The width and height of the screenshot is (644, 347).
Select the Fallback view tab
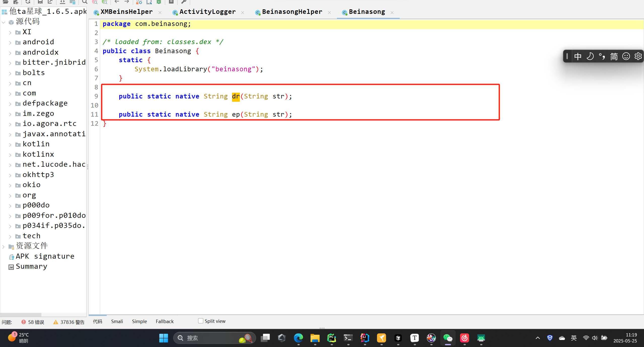pos(165,321)
